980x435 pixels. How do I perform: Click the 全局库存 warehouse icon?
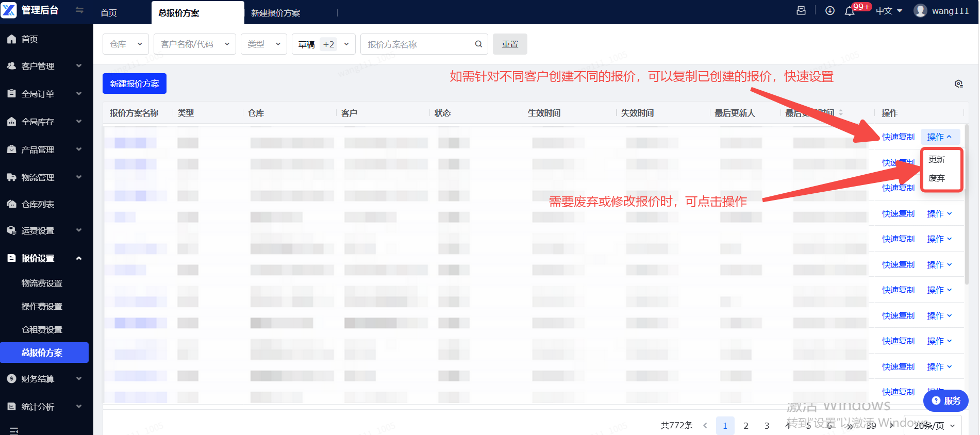11,122
